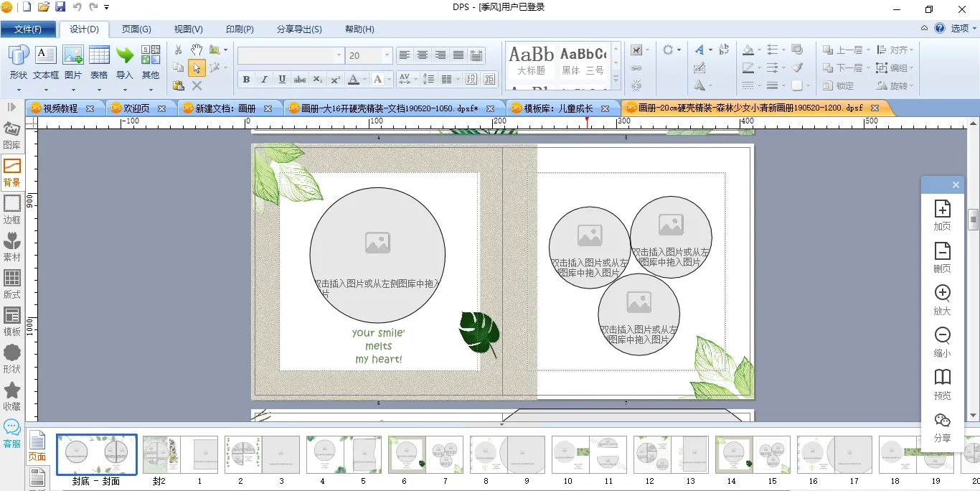980x491 pixels.
Task: Click the 删页 delete page icon
Action: click(x=942, y=256)
